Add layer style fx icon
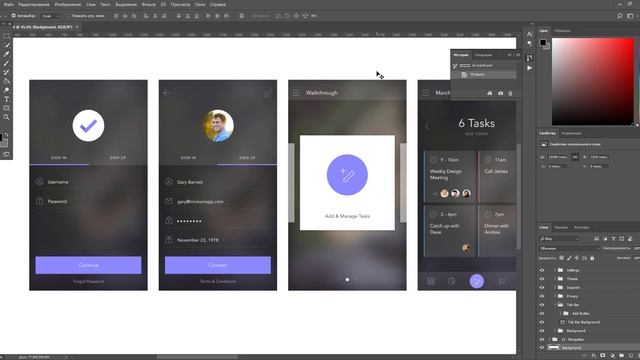This screenshot has height=360, width=640. point(593,356)
